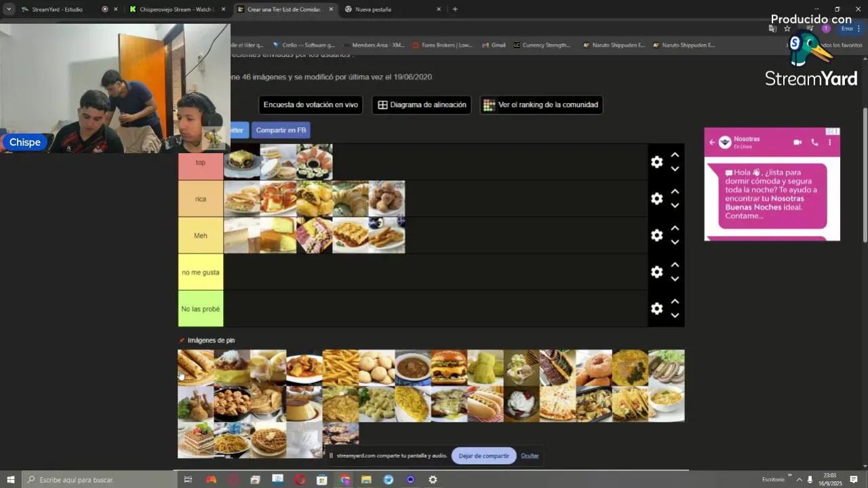
Task: Select the Crear una Tier List de Comidas tab
Action: (283, 9)
